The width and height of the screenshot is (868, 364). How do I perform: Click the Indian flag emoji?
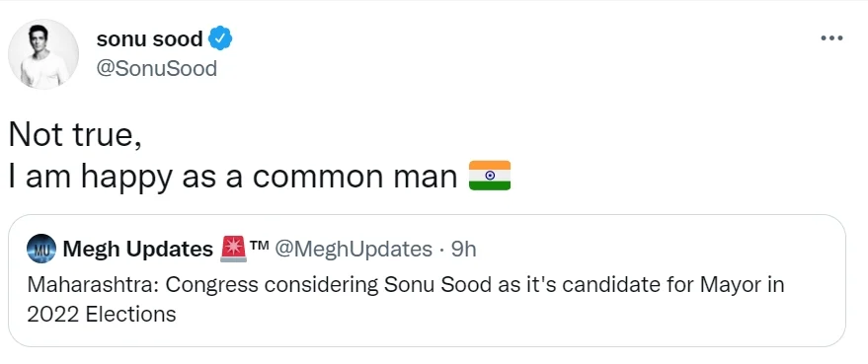(490, 176)
